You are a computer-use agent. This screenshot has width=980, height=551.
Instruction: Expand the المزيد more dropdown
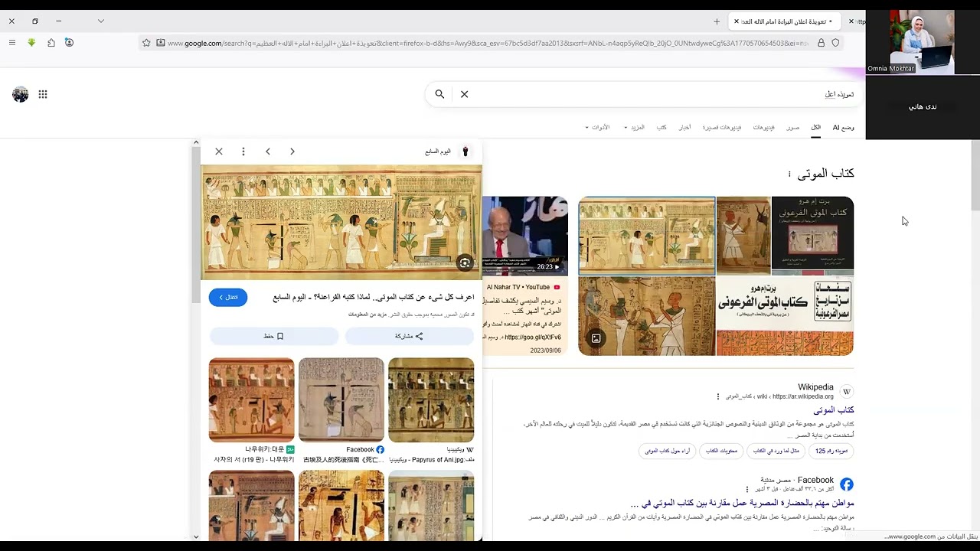(634, 127)
